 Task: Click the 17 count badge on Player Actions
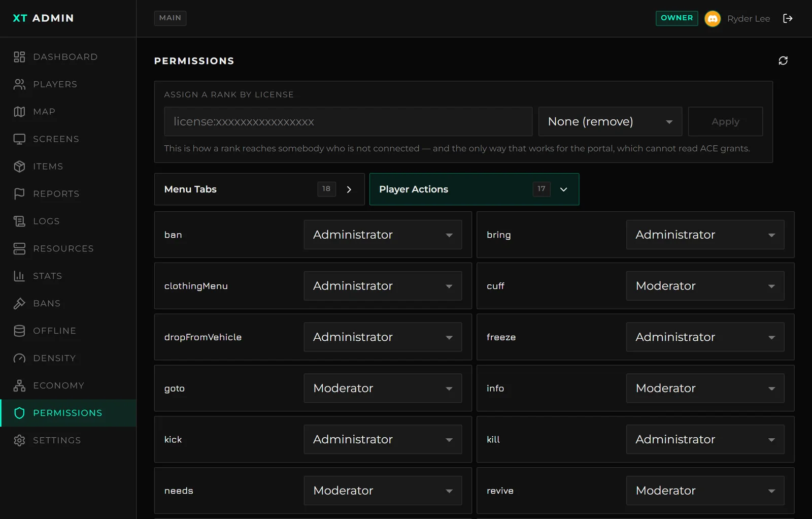click(542, 189)
